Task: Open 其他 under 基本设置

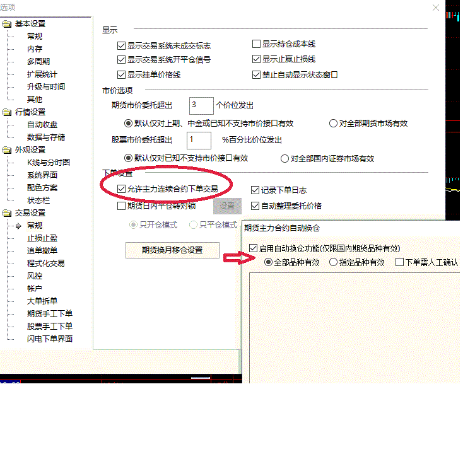Action: (x=35, y=100)
